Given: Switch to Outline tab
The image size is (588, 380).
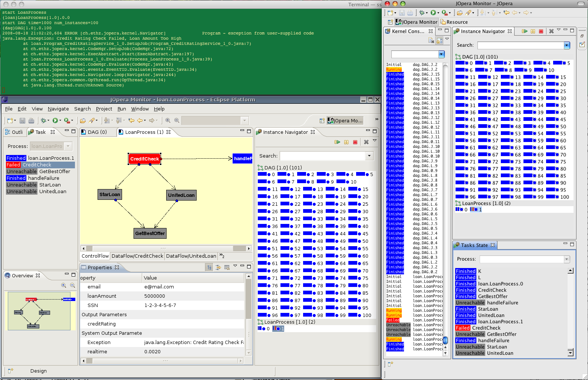Looking at the screenshot, I should click(14, 132).
